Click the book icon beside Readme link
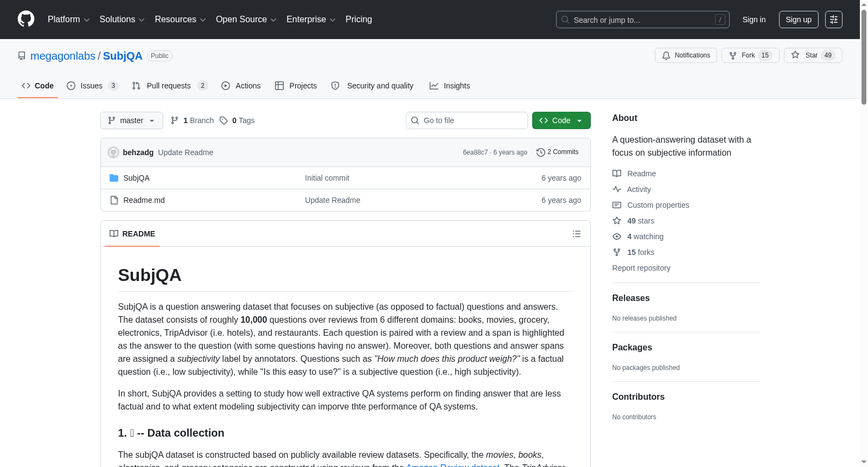Viewport: 868px width, 467px height. [617, 174]
